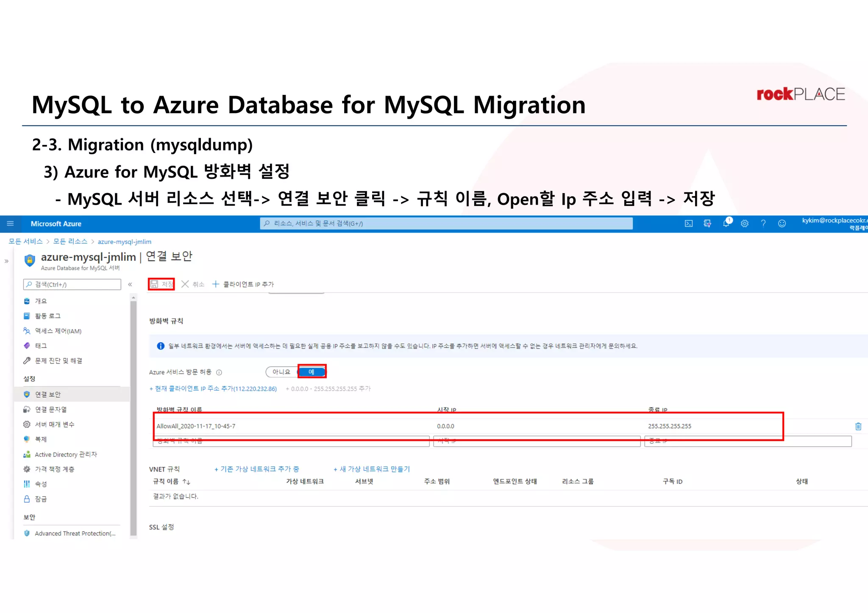Sort VNET rules by 규칙 이름 column
This screenshot has width=868, height=613.
(x=172, y=482)
